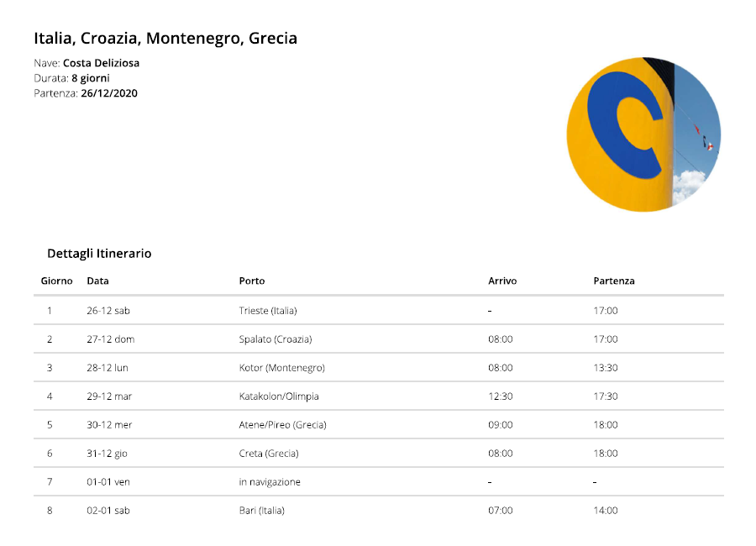
Task: Select the Creta (Grecia) port entry
Action: pos(269,454)
